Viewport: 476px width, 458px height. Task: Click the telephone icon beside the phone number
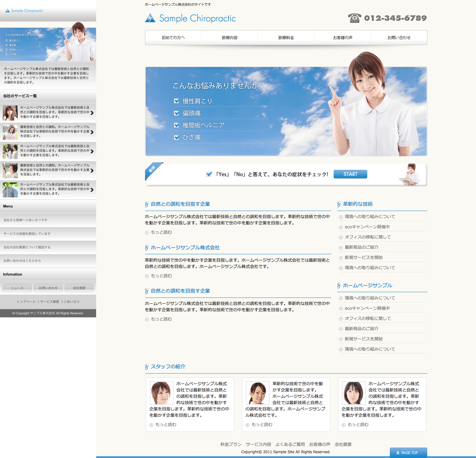(354, 18)
